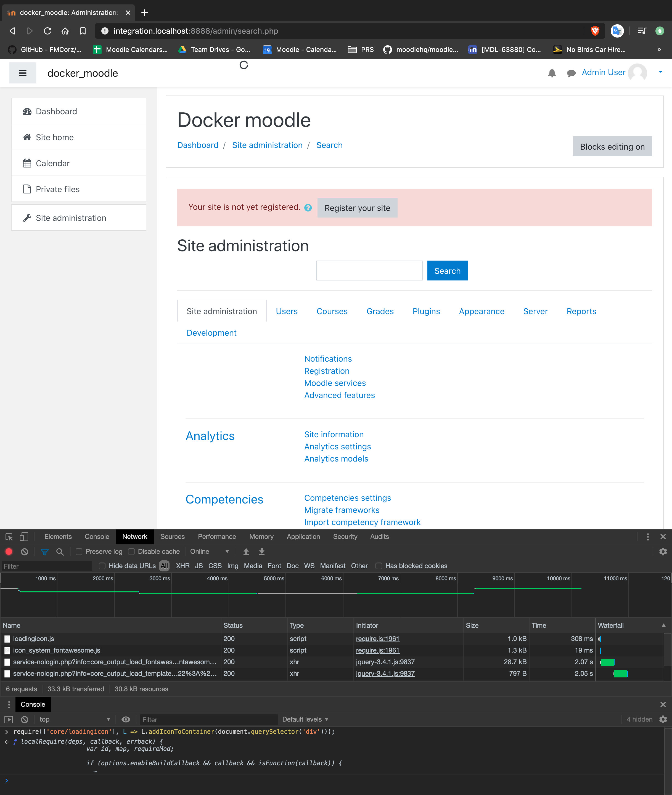Screen dimensions: 672x795
Task: Expand the Admin User menu caret
Action: click(661, 71)
